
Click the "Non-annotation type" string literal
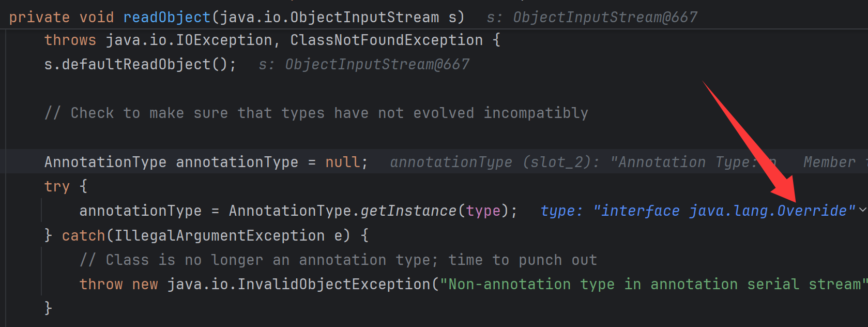coord(651,285)
